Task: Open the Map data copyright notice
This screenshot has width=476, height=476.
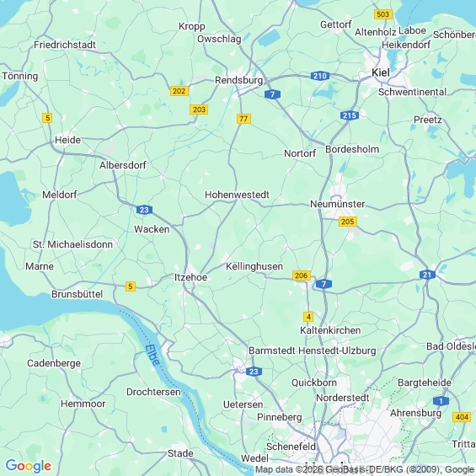Action: click(366, 469)
